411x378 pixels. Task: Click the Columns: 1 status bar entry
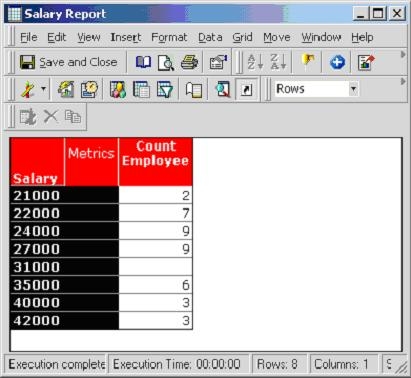[344, 364]
